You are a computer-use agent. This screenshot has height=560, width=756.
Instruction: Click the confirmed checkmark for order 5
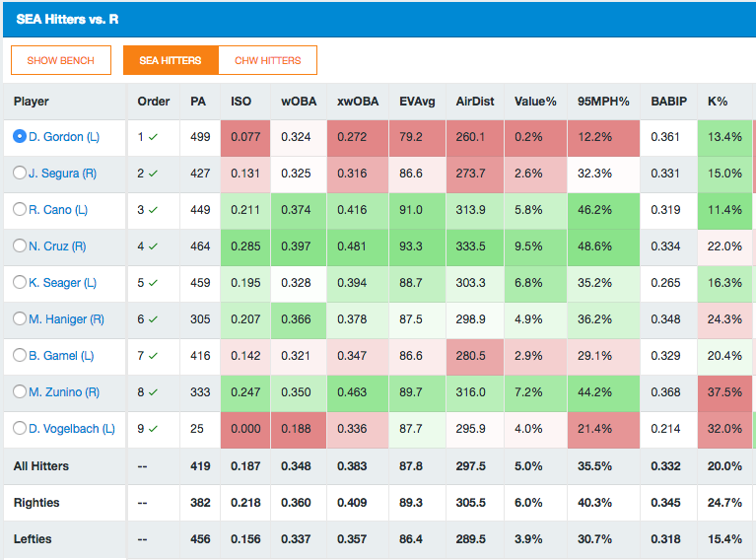pos(154,283)
